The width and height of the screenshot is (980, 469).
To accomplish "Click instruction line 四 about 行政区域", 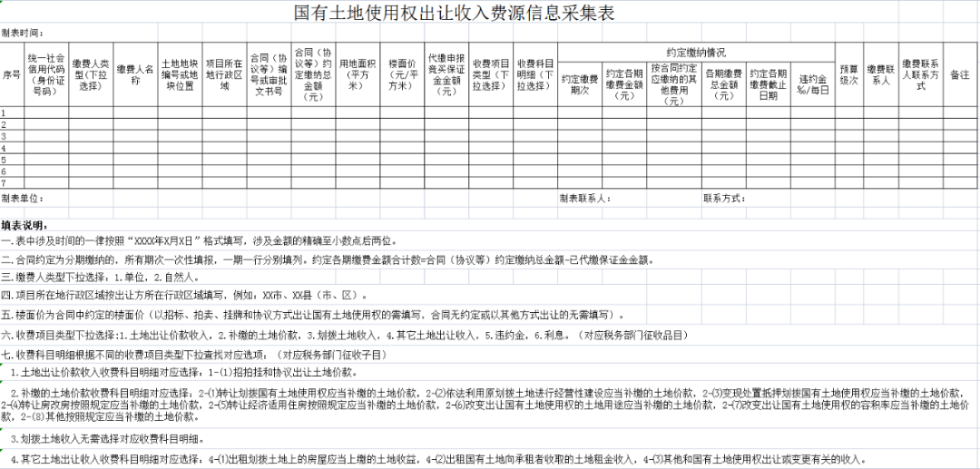I will [185, 295].
